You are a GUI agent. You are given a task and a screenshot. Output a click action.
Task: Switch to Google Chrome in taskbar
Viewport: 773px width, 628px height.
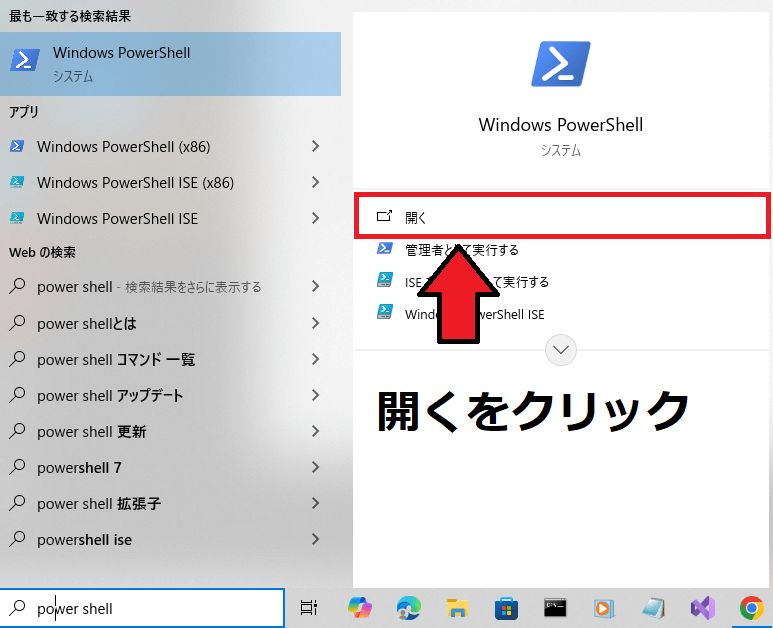click(x=751, y=608)
